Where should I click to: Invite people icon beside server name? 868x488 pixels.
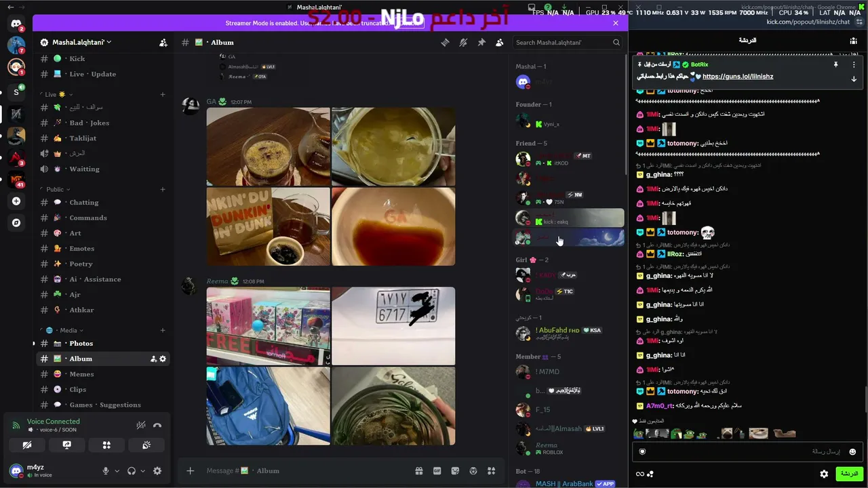coord(163,43)
